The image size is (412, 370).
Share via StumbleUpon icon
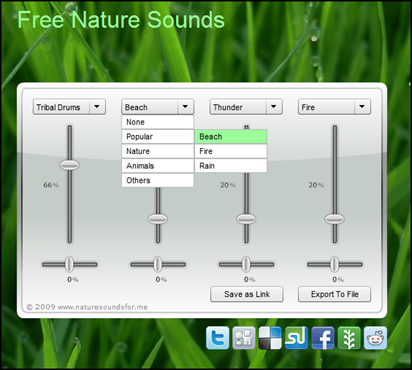296,338
